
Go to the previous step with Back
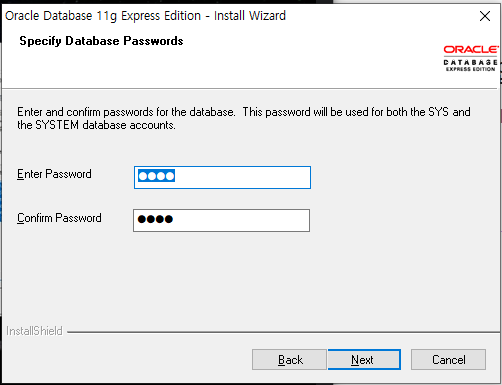[x=289, y=359]
